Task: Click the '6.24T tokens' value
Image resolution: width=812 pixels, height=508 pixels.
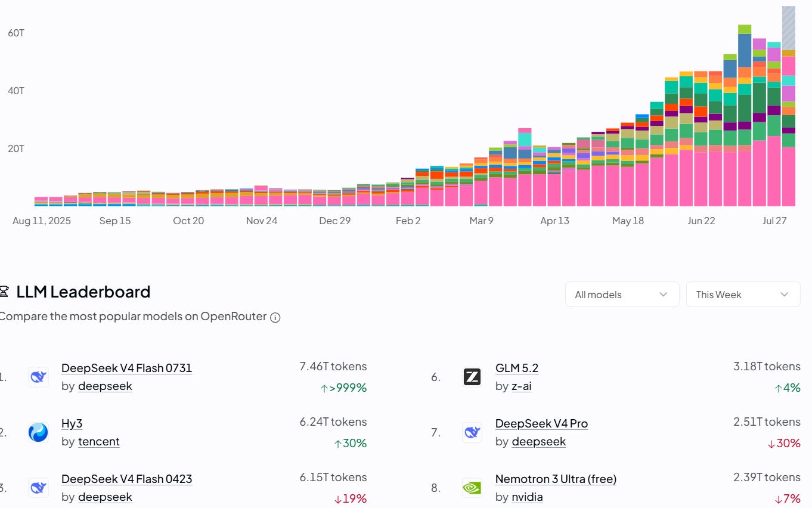Action: [x=333, y=422]
